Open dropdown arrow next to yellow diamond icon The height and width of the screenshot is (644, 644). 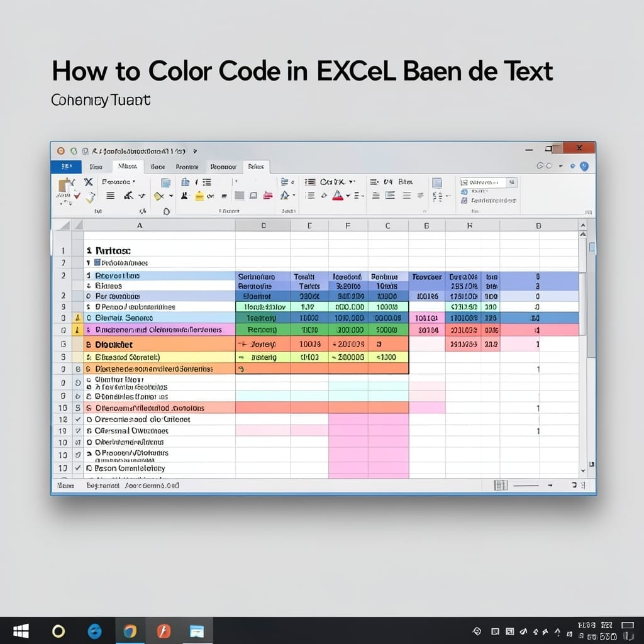point(171,196)
